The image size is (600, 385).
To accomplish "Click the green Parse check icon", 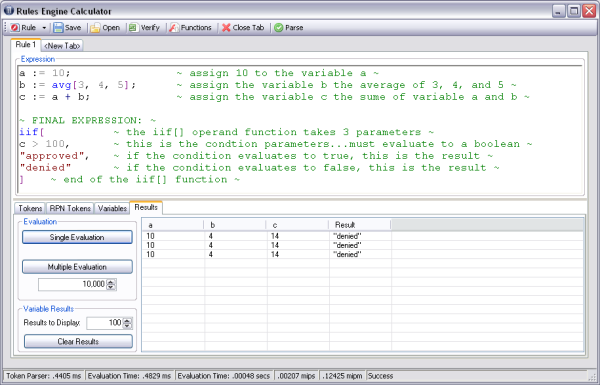I will point(279,28).
